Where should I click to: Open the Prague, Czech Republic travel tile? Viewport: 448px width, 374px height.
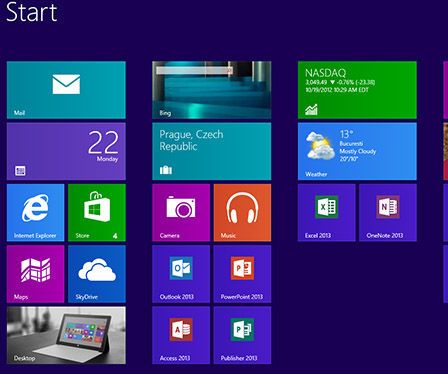pyautogui.click(x=212, y=151)
